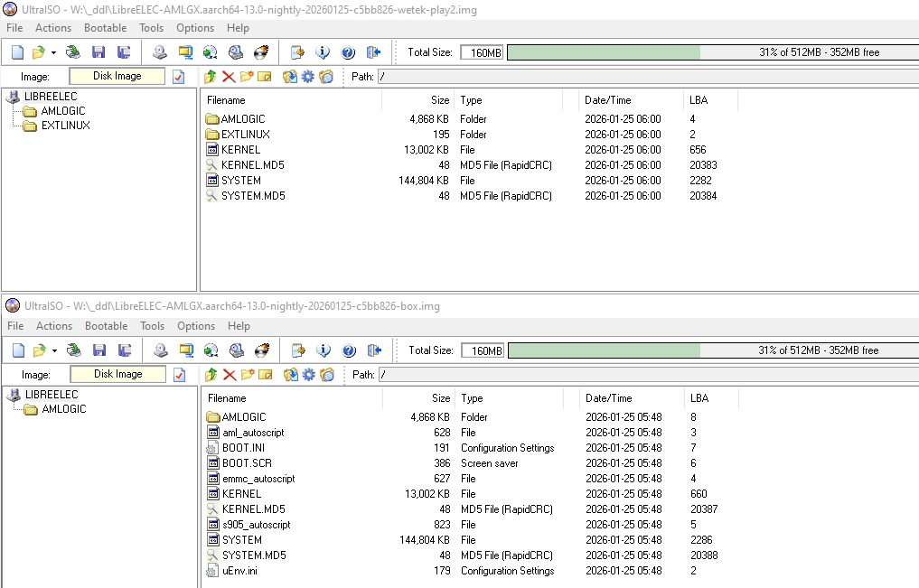This screenshot has width=919, height=588.
Task: Select the uEnv.ini file in bottom window
Action: click(x=240, y=571)
